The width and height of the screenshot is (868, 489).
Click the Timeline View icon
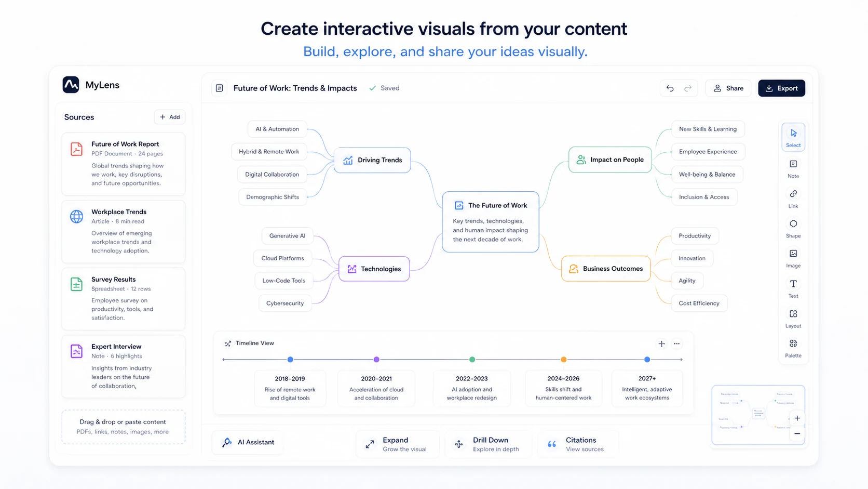click(x=228, y=343)
